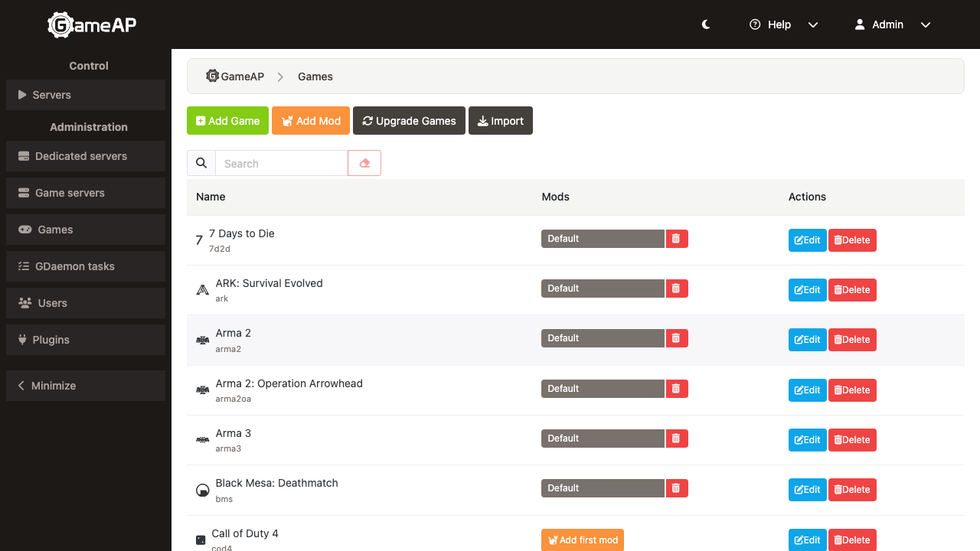
Task: Open the Help dropdown menu
Action: click(x=784, y=24)
